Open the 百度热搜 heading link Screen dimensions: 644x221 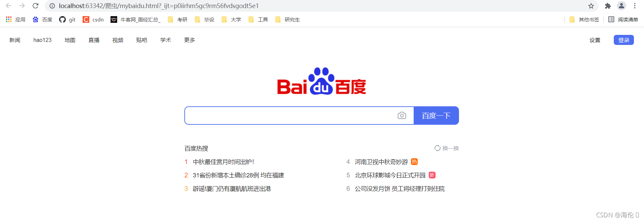click(196, 148)
